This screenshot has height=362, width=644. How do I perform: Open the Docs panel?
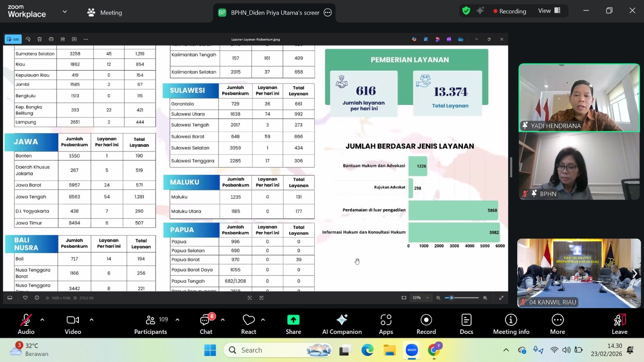click(x=466, y=324)
